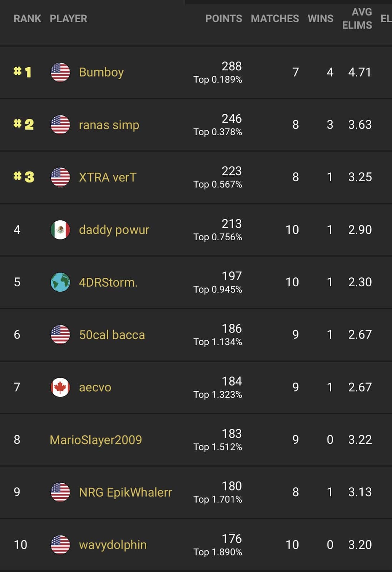392x572 pixels.
Task: Click the US flag next to 50cal bacca
Action: (x=60, y=335)
